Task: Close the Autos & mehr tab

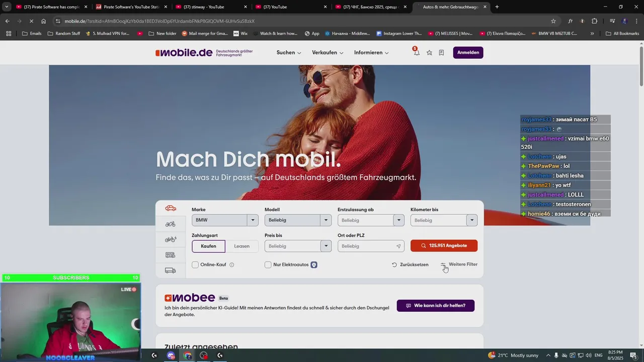Action: tap(485, 7)
